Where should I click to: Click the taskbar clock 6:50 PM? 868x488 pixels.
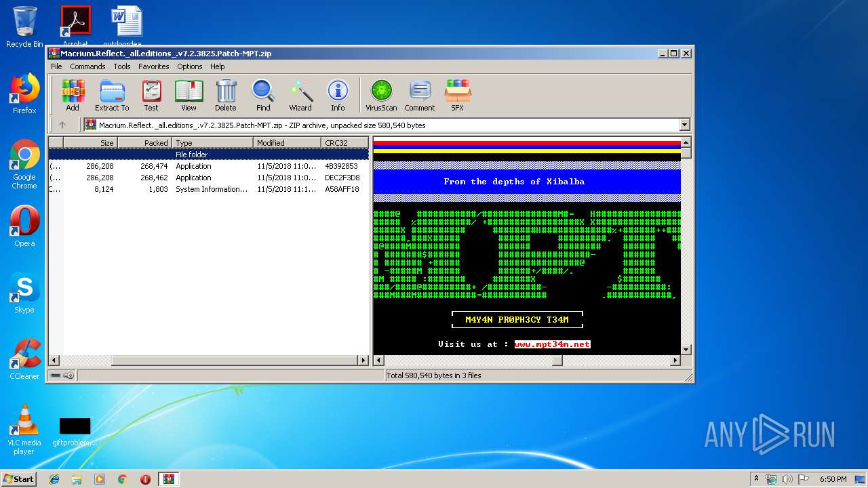(833, 479)
